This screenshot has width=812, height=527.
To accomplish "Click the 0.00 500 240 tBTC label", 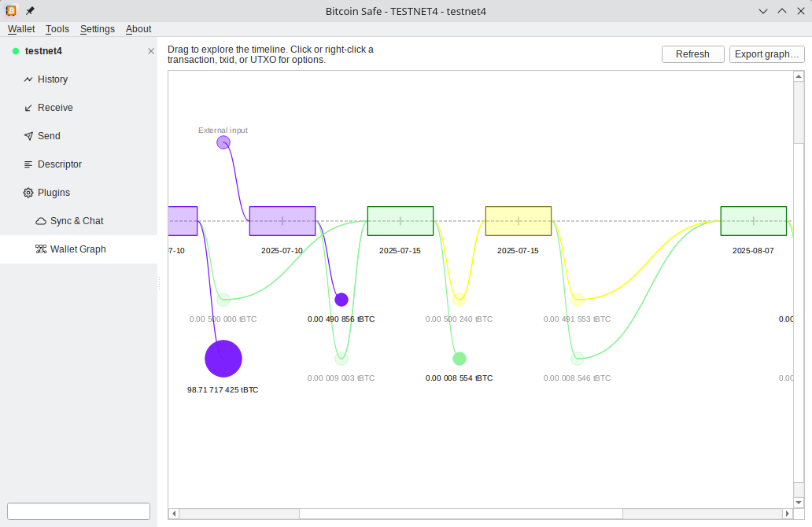I will (x=459, y=319).
